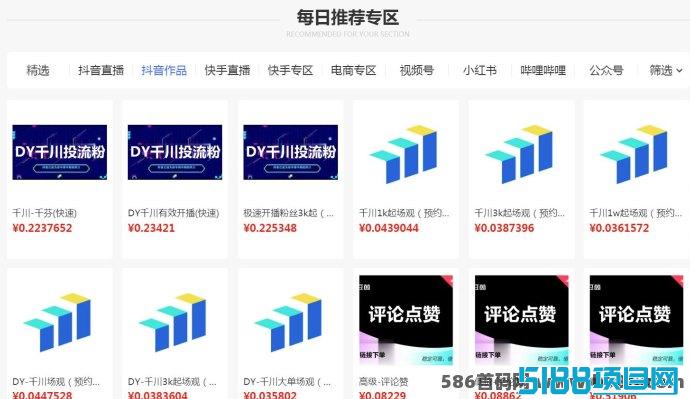Click the 千川3k起场观 bar chart icon
The width and height of the screenshot is (690, 399).
point(519,154)
